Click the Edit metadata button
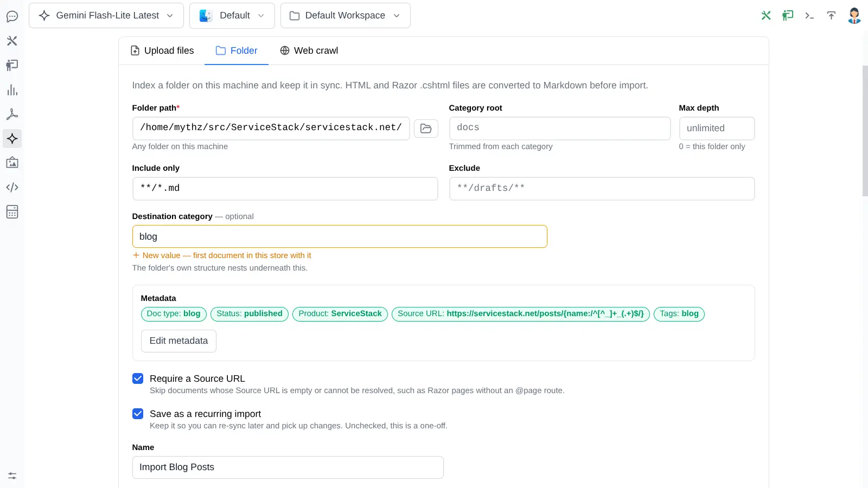The height and width of the screenshot is (488, 868). pos(178,341)
